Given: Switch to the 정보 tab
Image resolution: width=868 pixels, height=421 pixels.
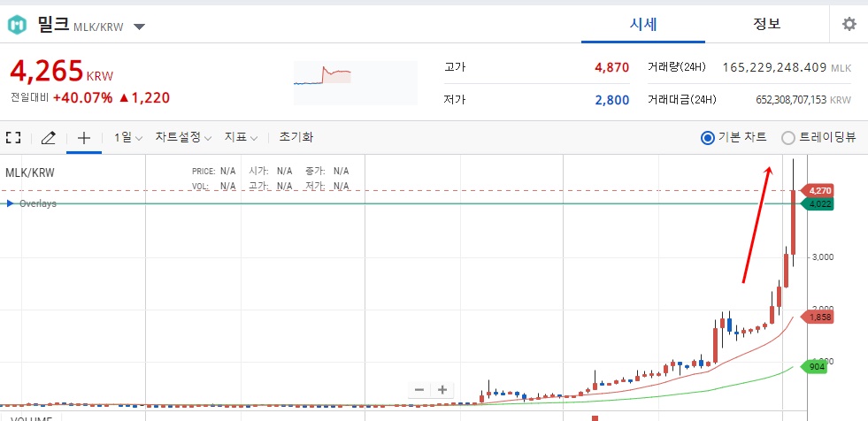Looking at the screenshot, I should tap(767, 25).
